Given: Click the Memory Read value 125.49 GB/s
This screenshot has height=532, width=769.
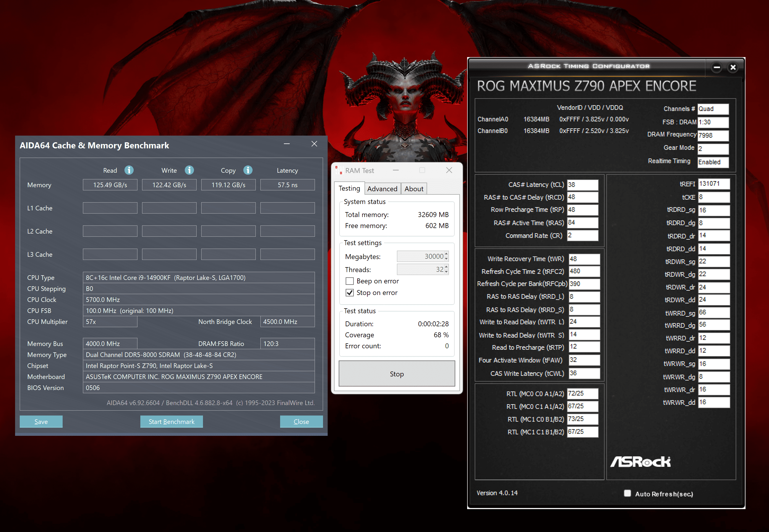Looking at the screenshot, I should 110,185.
